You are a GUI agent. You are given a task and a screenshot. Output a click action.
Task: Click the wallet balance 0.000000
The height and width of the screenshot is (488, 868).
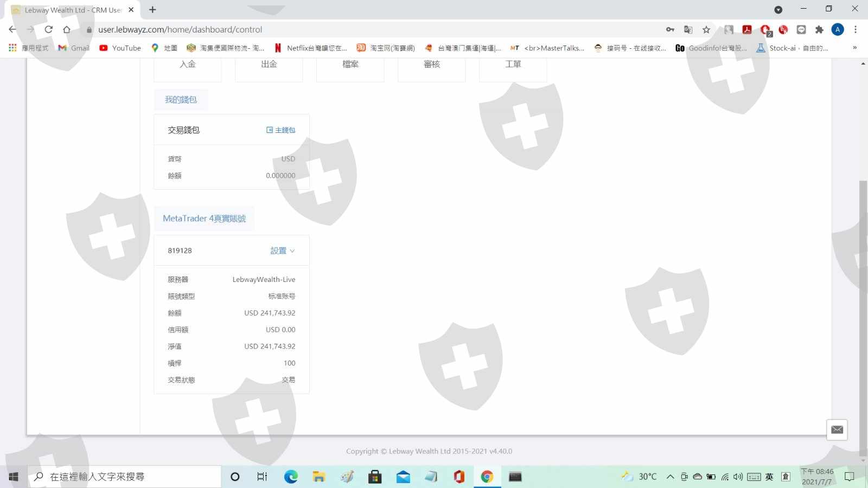tap(280, 176)
